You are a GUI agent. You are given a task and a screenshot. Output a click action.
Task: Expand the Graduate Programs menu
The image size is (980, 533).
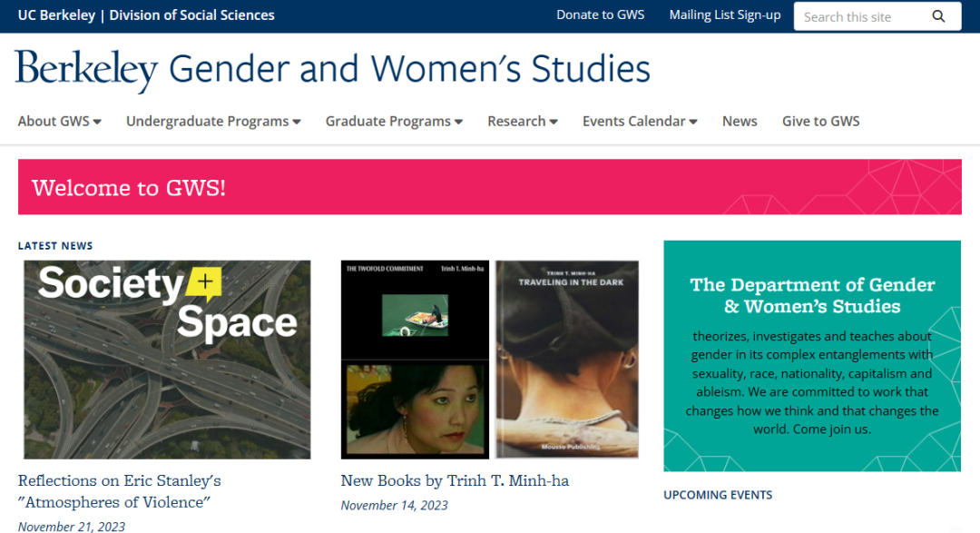point(394,122)
